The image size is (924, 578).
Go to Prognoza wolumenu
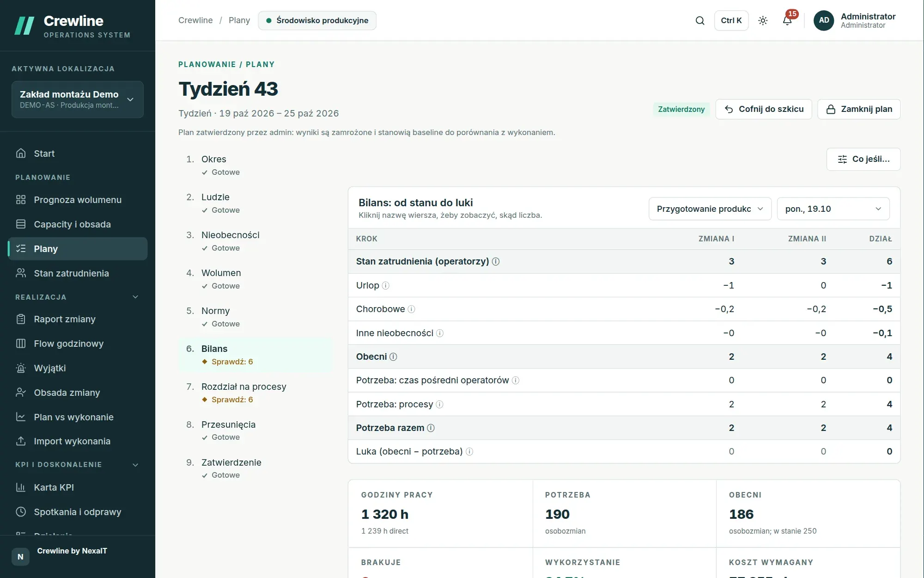click(78, 200)
